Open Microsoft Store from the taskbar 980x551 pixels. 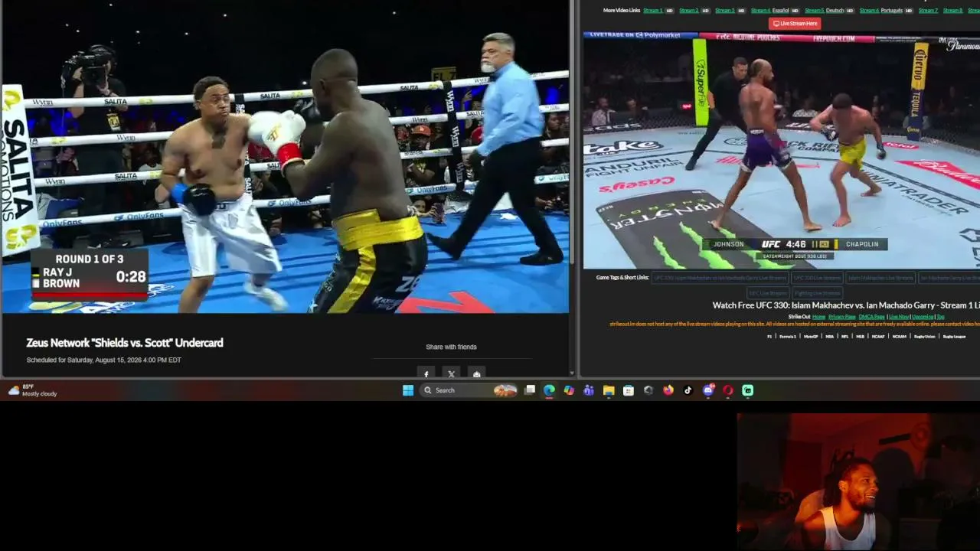(x=629, y=390)
